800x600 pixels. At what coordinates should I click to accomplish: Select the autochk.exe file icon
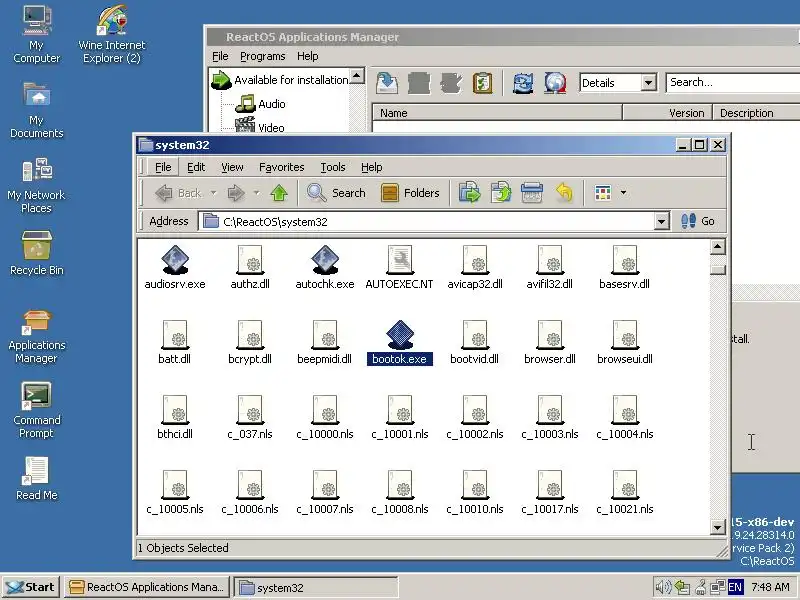pos(325,268)
